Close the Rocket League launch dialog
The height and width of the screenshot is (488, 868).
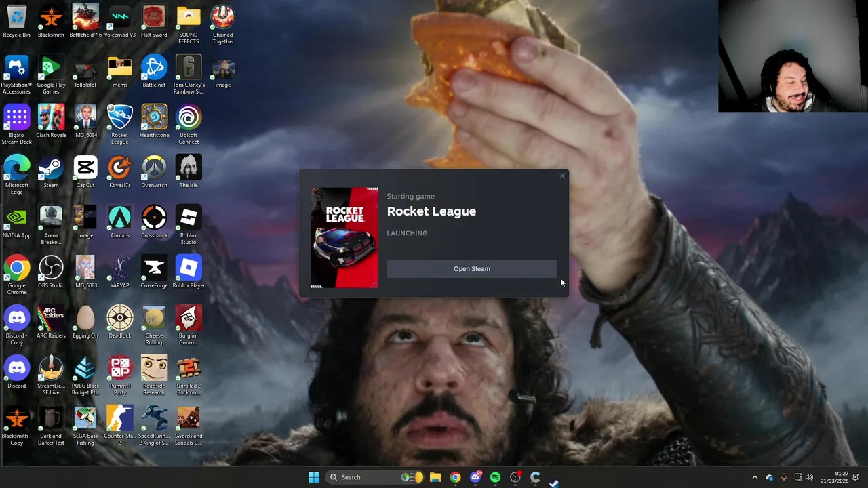click(562, 176)
